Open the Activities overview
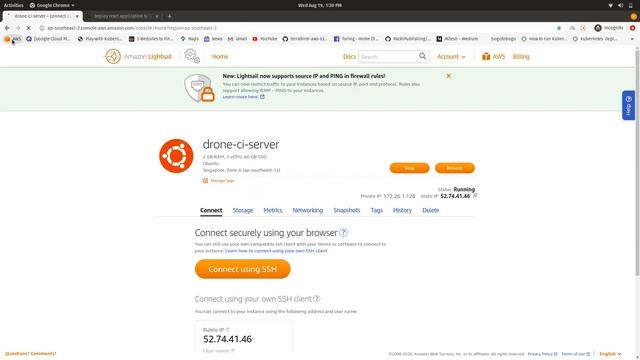Screen dimensions: 640x360 [13, 5]
